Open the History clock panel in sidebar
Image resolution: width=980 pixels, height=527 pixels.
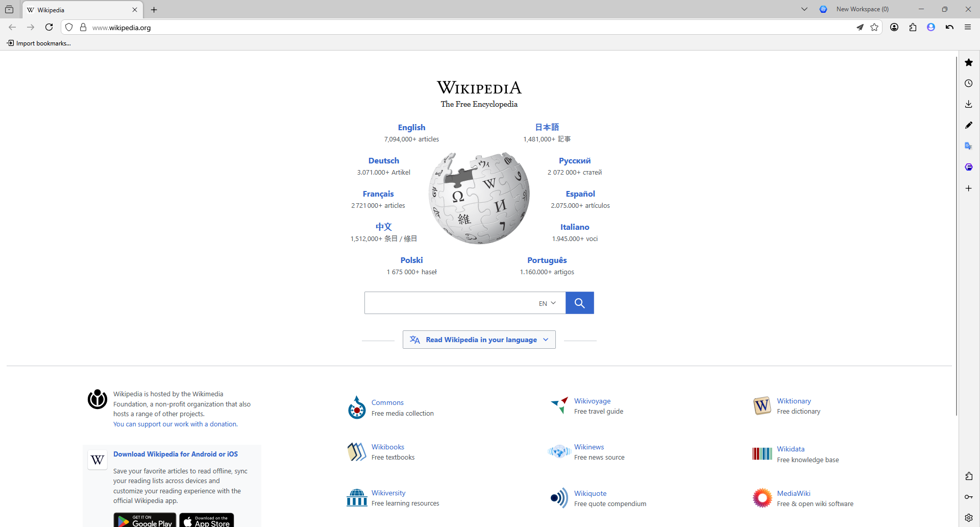[969, 83]
